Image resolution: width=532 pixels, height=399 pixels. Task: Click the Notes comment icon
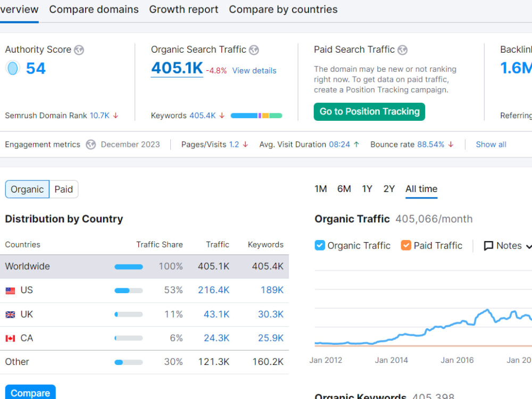488,246
